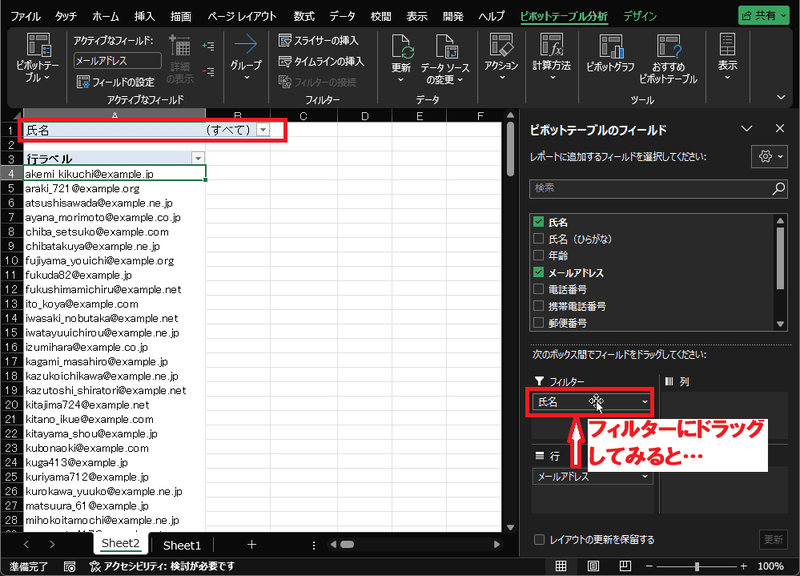
Task: Click the horizontal scrollbar thumb
Action: [347, 544]
